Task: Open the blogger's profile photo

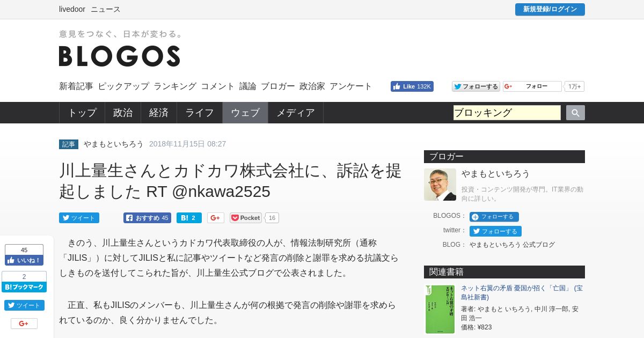Action: click(x=440, y=185)
